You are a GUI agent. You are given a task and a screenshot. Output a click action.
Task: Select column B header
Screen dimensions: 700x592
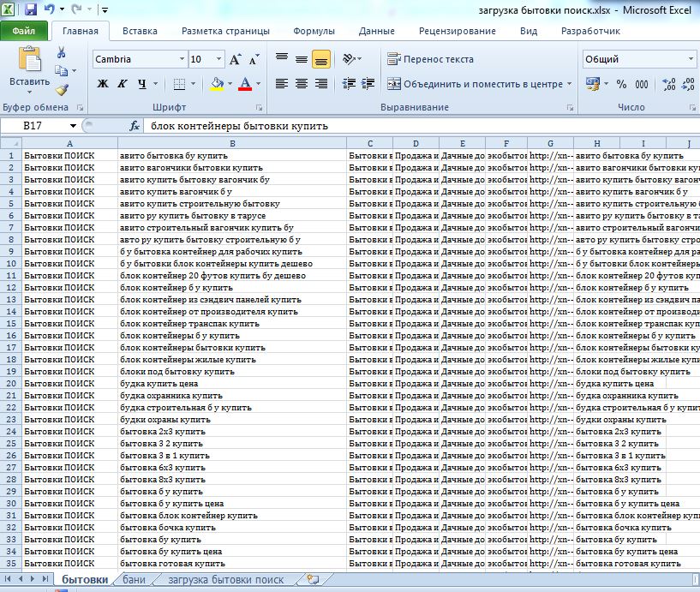pyautogui.click(x=232, y=143)
